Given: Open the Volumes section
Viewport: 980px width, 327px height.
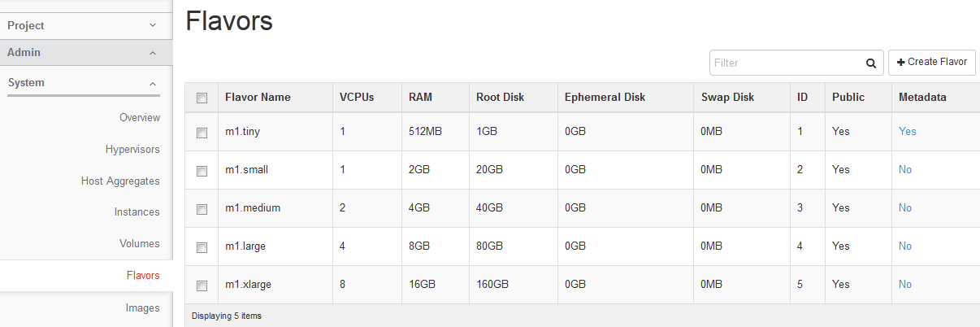Looking at the screenshot, I should pyautogui.click(x=140, y=244).
